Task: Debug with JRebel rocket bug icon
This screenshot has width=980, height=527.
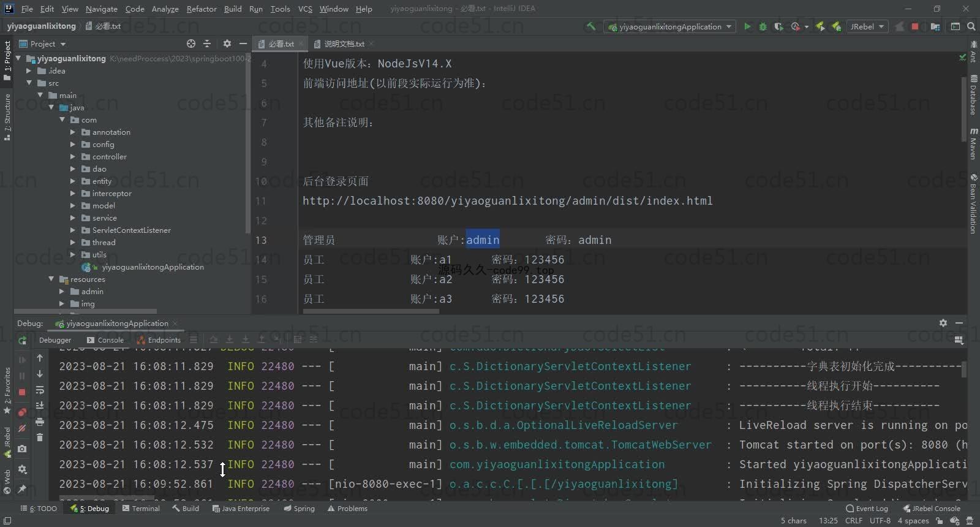Action: [x=835, y=26]
